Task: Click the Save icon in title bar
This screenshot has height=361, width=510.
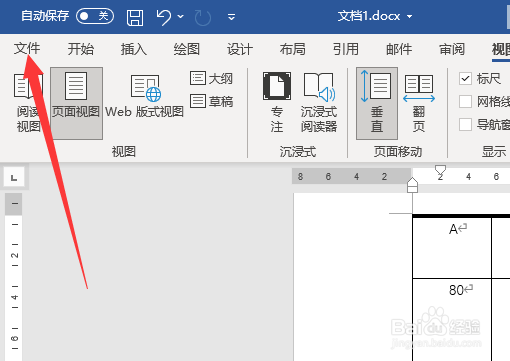Action: [135, 17]
